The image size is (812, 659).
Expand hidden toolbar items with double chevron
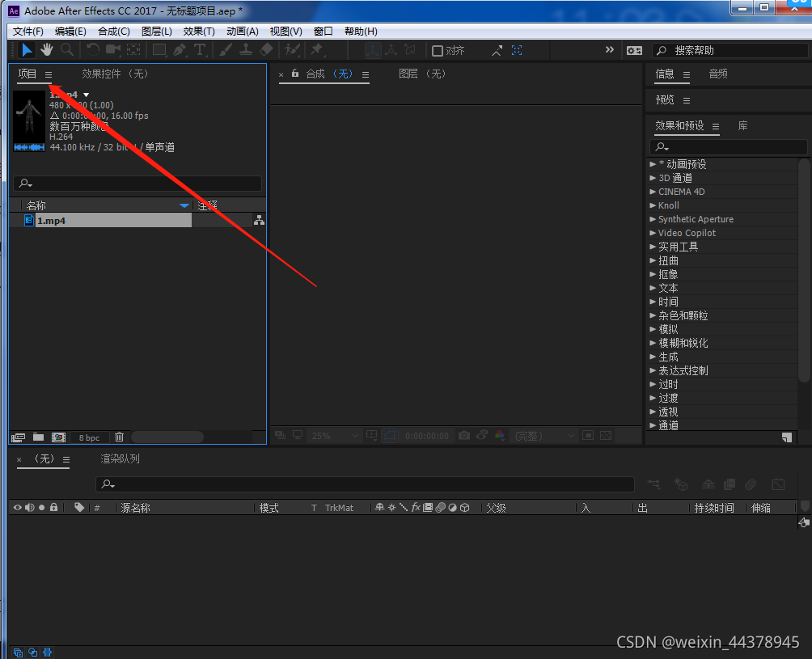pyautogui.click(x=610, y=49)
